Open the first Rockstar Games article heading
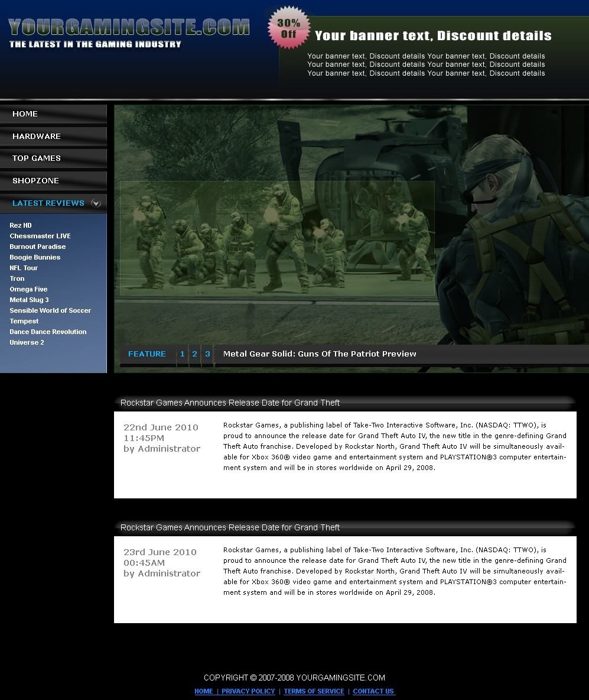 (x=230, y=403)
